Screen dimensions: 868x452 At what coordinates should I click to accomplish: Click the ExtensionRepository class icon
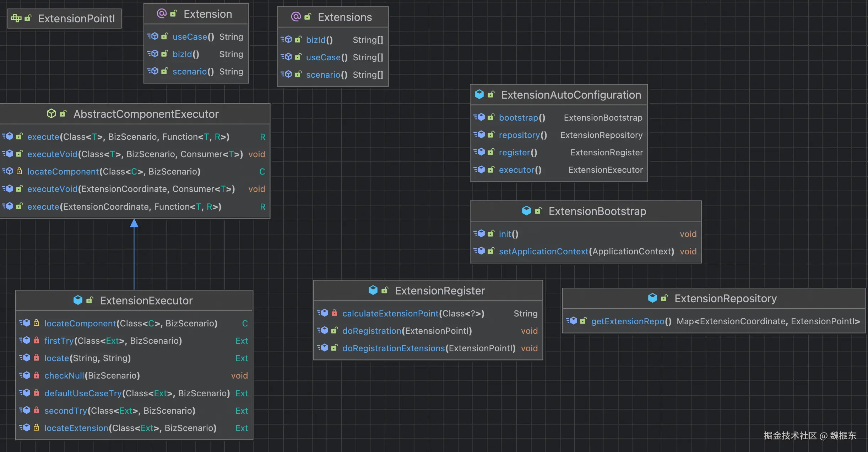pos(652,298)
